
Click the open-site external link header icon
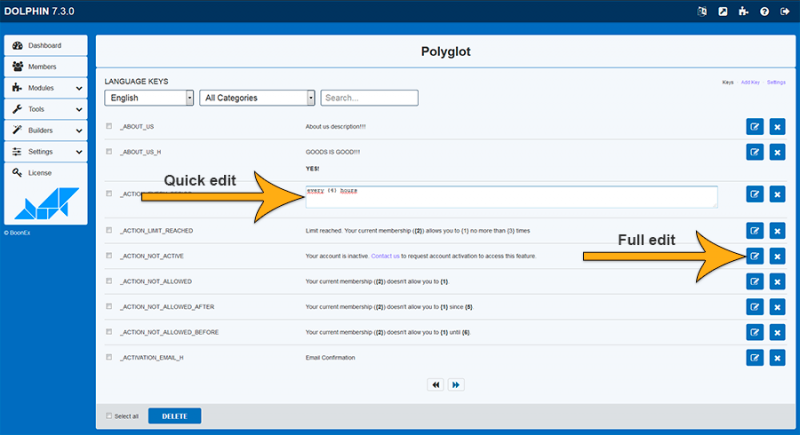723,11
